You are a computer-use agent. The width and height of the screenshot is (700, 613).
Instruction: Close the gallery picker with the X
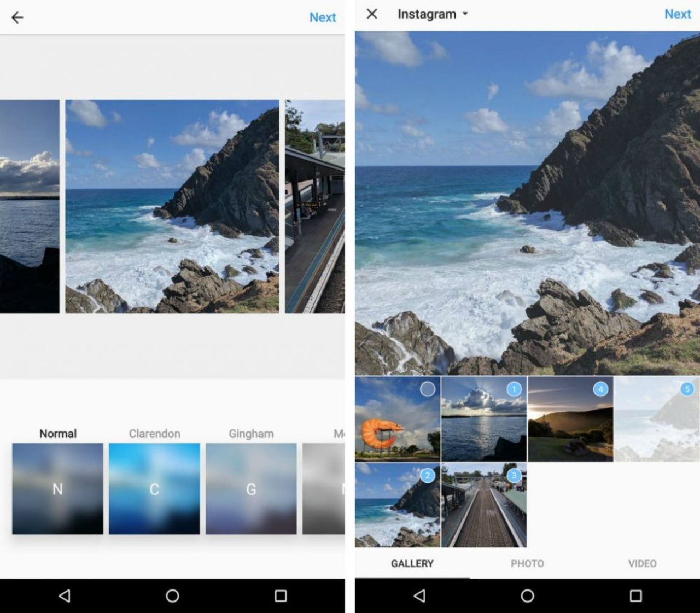tap(372, 14)
